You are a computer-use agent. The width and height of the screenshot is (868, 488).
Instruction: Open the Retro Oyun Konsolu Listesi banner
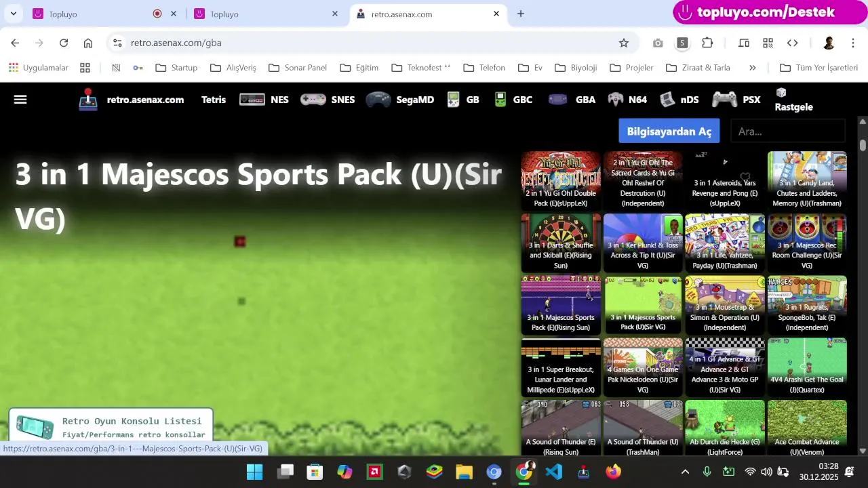pos(111,426)
